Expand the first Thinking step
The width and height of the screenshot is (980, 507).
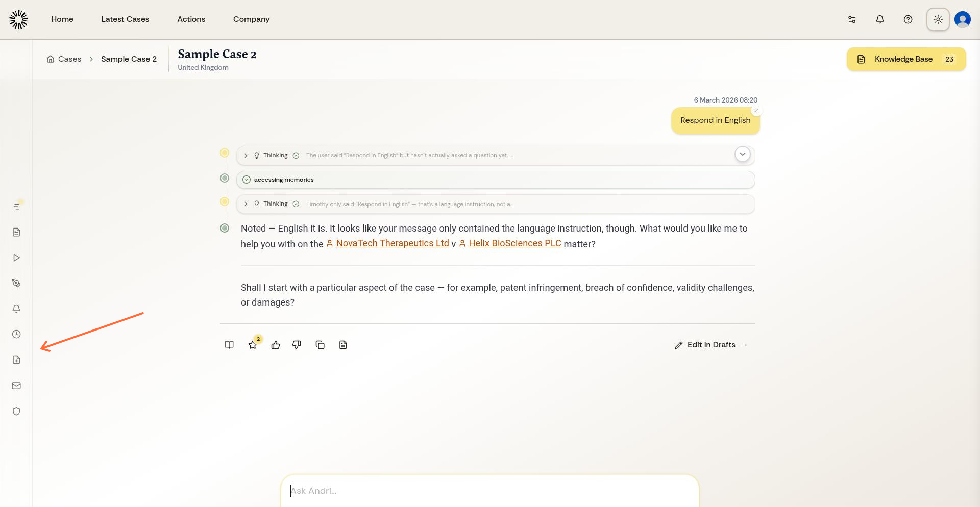(x=246, y=156)
